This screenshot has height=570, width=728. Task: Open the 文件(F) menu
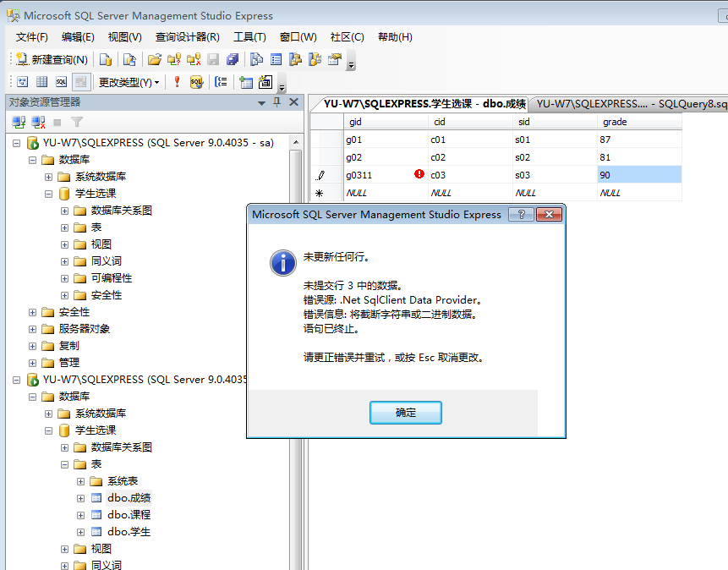point(31,37)
